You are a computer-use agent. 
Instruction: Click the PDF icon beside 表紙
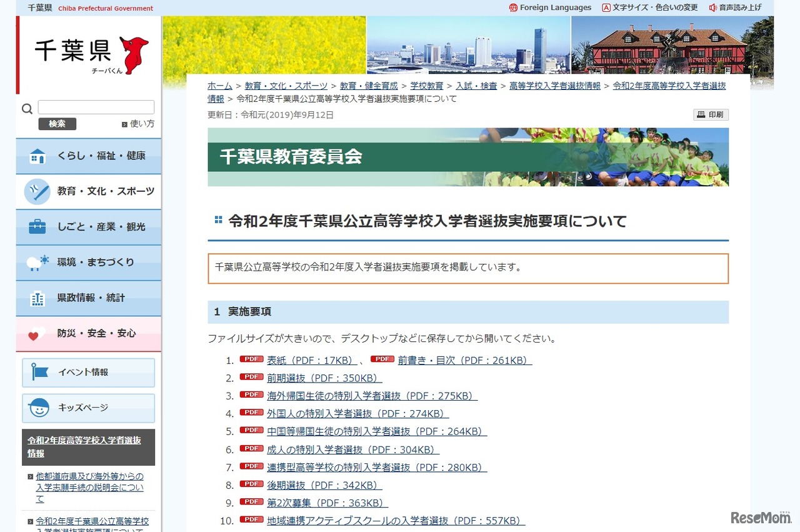tap(252, 359)
